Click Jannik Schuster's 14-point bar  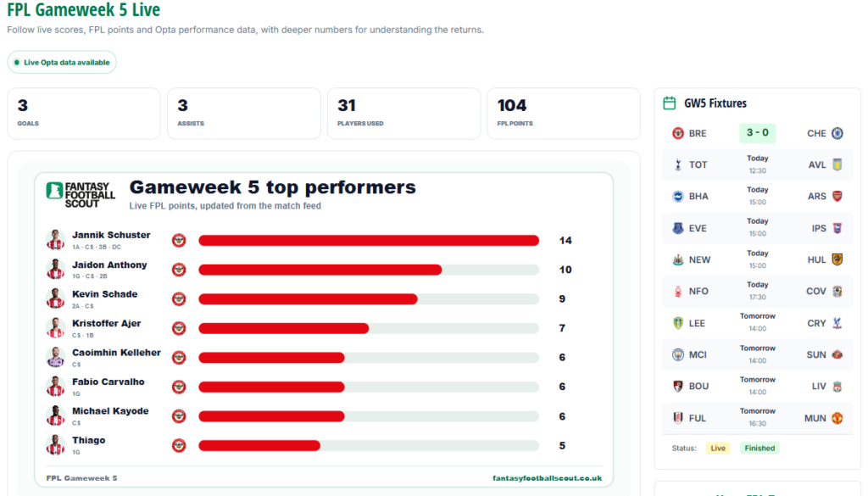369,240
